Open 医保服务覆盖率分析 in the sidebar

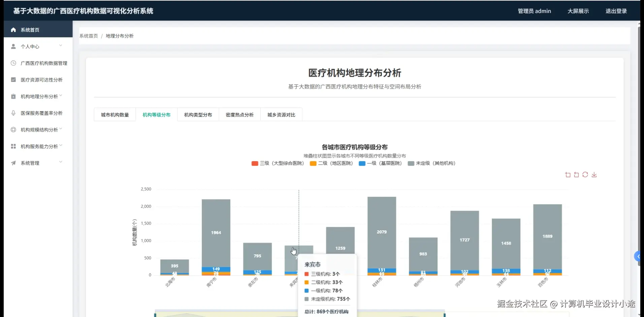click(38, 113)
